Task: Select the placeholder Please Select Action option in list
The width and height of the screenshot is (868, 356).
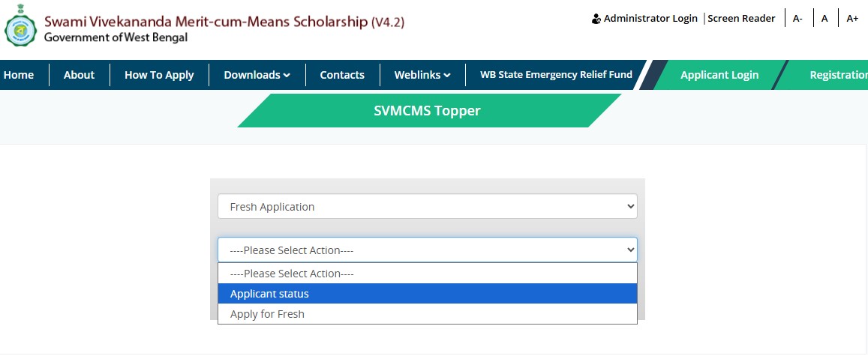Action: tap(428, 273)
